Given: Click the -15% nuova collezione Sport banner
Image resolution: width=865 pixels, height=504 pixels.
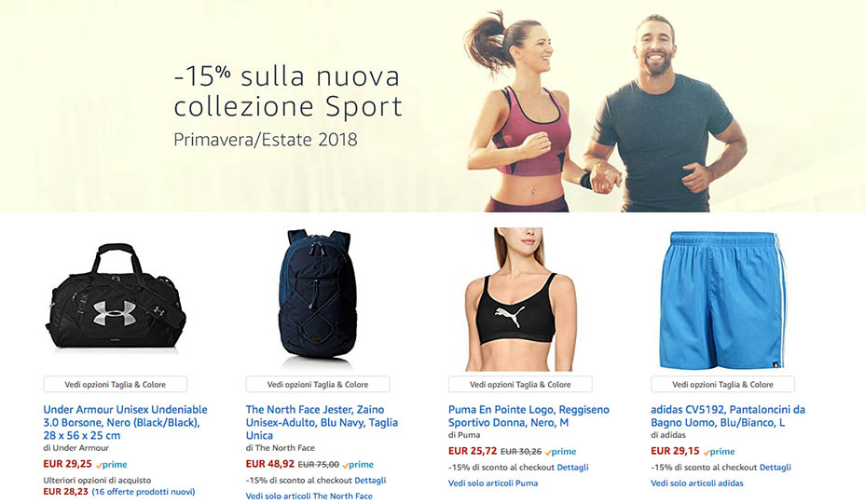Looking at the screenshot, I should [x=432, y=106].
